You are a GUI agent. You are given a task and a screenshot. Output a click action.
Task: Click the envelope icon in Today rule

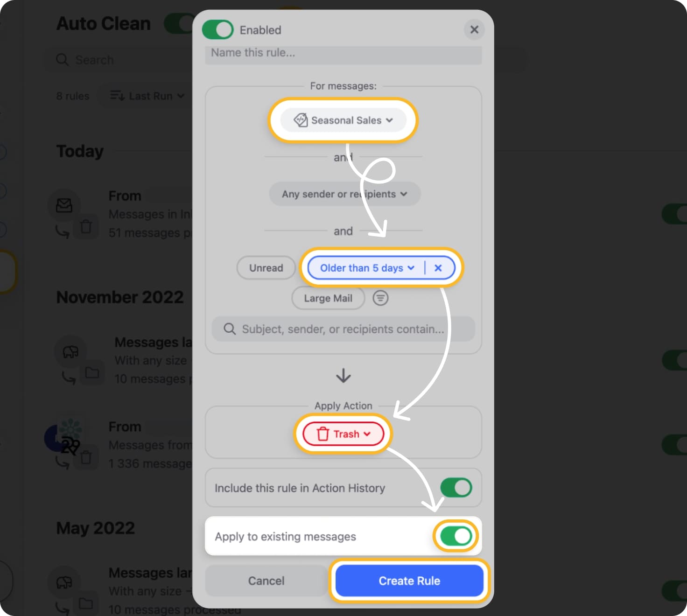[x=64, y=205]
